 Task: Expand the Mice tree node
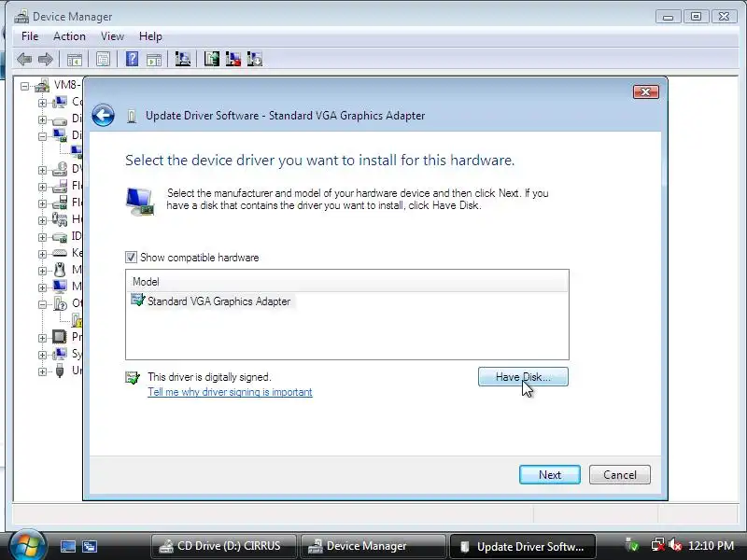pyautogui.click(x=42, y=271)
